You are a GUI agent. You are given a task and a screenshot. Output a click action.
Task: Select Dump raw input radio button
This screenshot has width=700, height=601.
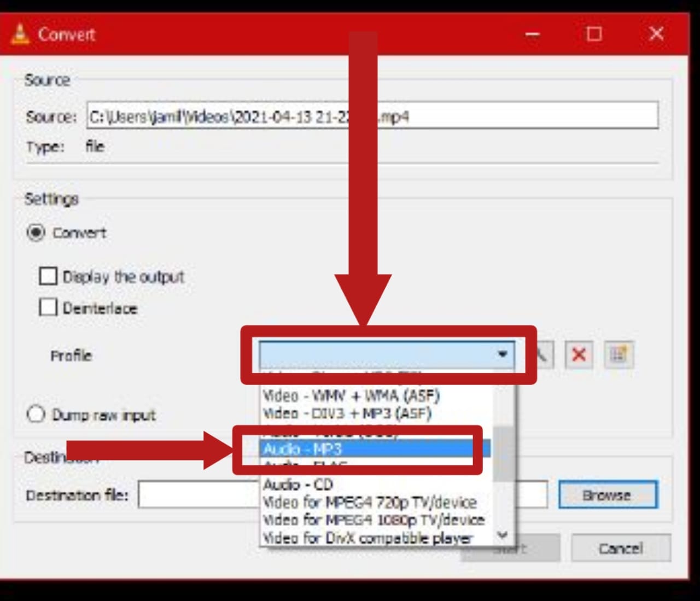pos(36,415)
